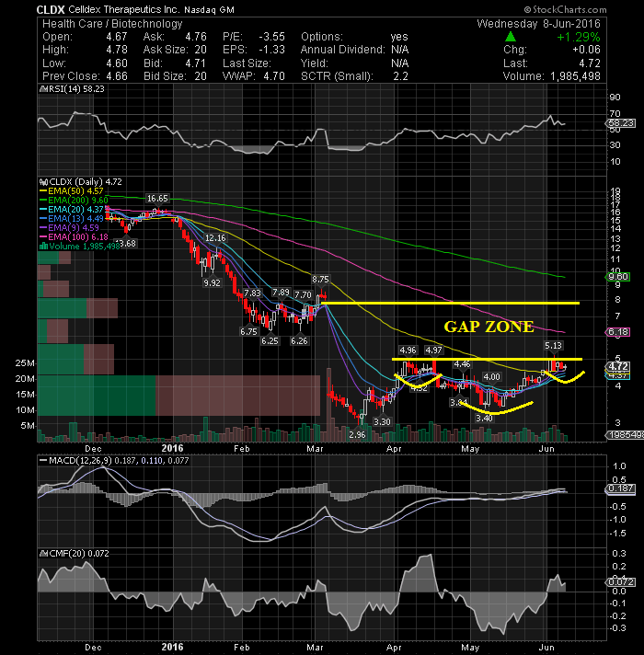This screenshot has height=655, width=644.
Task: Click the 'MACD(12,26,9)' indicator label
Action: tap(80, 461)
